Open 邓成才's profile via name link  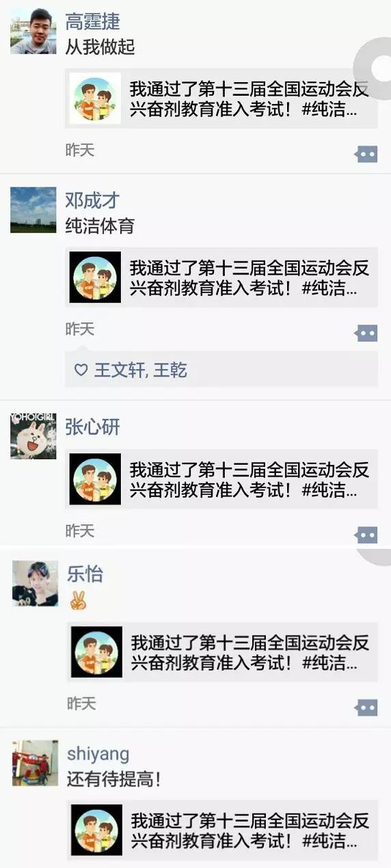92,200
